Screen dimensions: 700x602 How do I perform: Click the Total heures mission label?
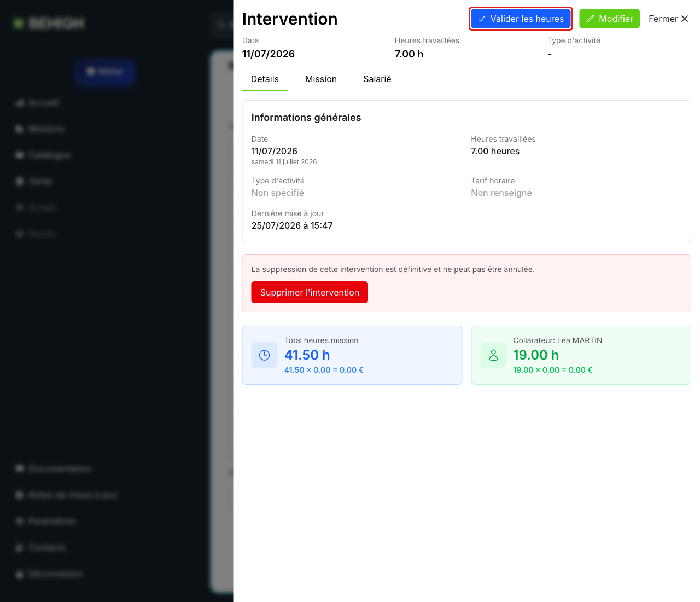[x=322, y=340]
